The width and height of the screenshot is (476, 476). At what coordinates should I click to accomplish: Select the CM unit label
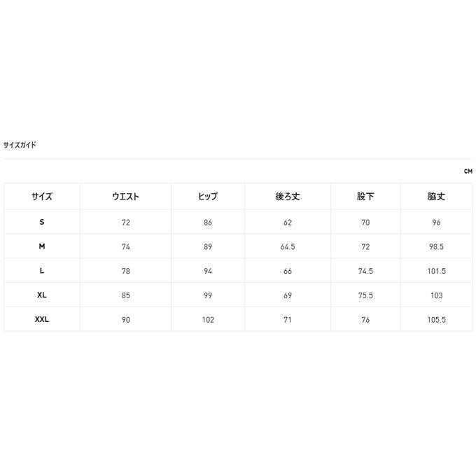click(x=468, y=171)
